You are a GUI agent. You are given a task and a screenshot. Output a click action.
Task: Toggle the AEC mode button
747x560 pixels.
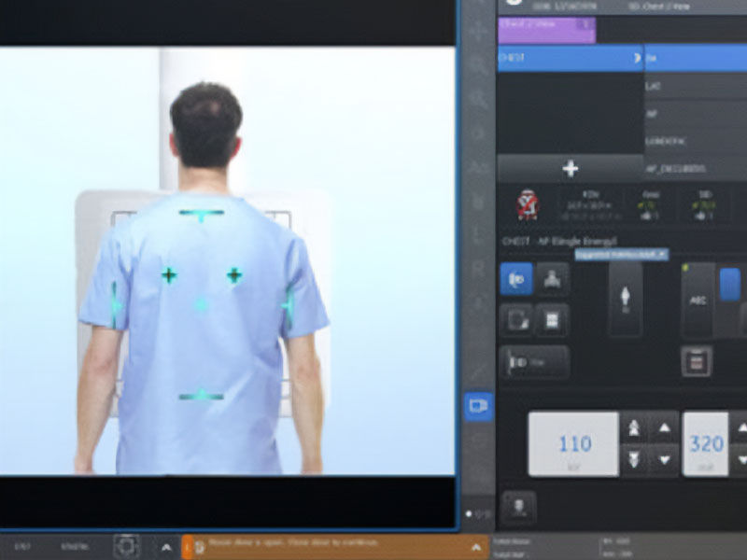point(698,299)
